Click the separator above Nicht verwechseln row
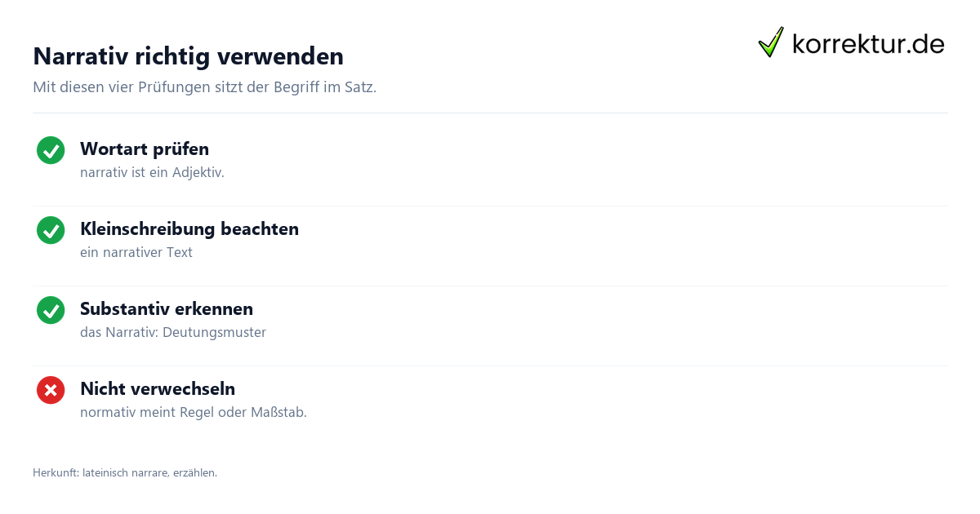The height and width of the screenshot is (514, 980). tap(490, 366)
